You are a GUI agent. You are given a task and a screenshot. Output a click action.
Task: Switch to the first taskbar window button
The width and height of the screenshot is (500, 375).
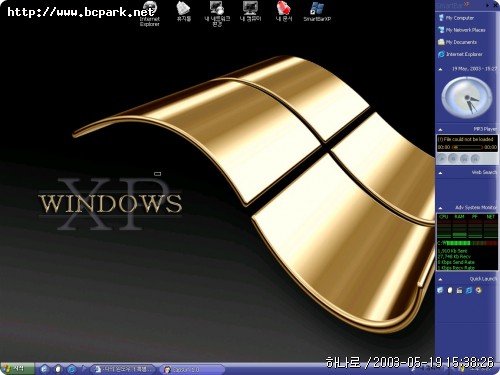[124, 369]
